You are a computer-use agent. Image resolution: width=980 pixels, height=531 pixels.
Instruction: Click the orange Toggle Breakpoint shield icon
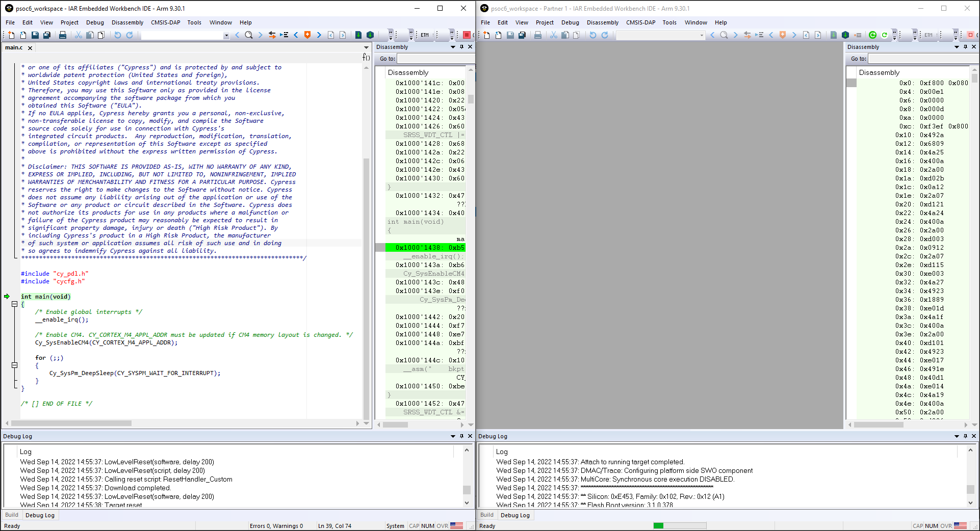(307, 35)
